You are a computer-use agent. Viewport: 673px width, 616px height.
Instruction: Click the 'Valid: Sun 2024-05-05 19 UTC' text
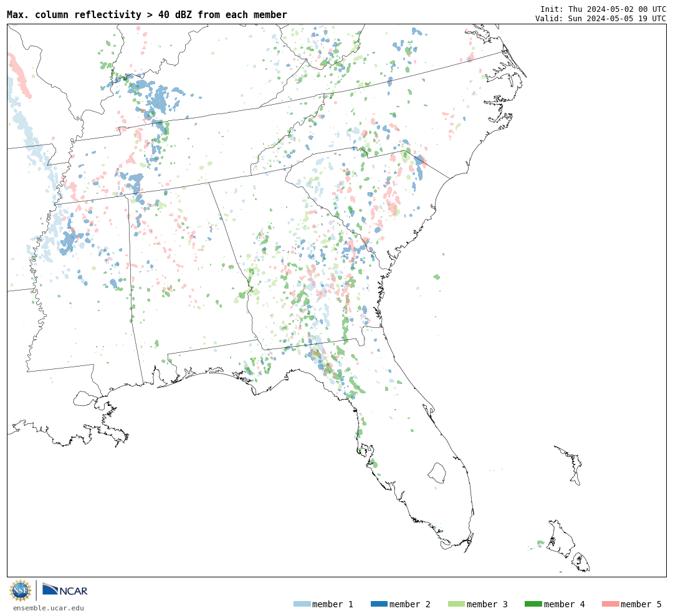[601, 19]
